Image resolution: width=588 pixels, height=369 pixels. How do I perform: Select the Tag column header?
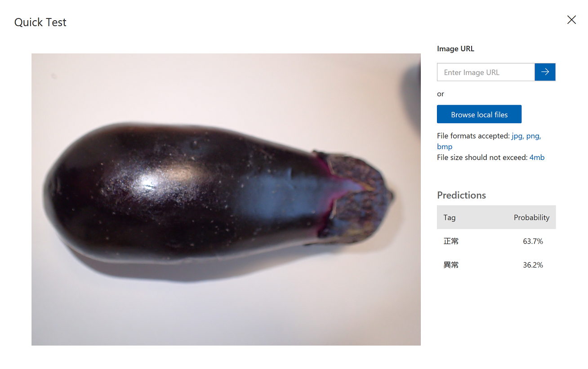coord(450,218)
